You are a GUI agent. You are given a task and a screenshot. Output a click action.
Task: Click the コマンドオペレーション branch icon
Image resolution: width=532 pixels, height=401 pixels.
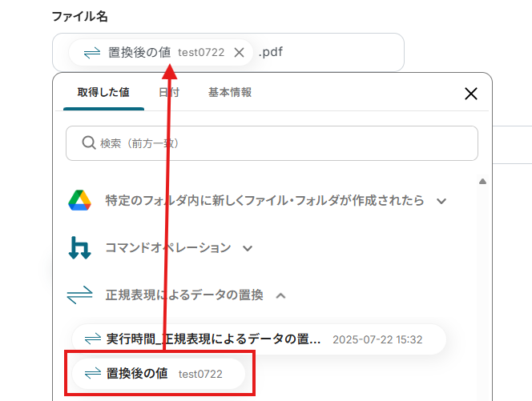click(x=80, y=248)
